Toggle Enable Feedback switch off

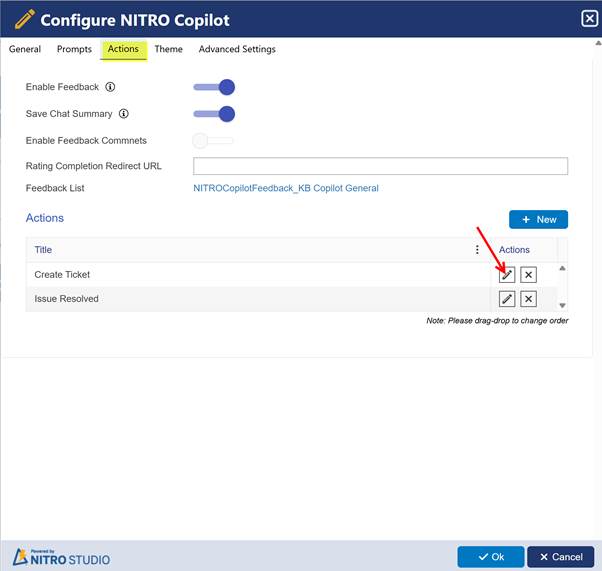click(214, 88)
